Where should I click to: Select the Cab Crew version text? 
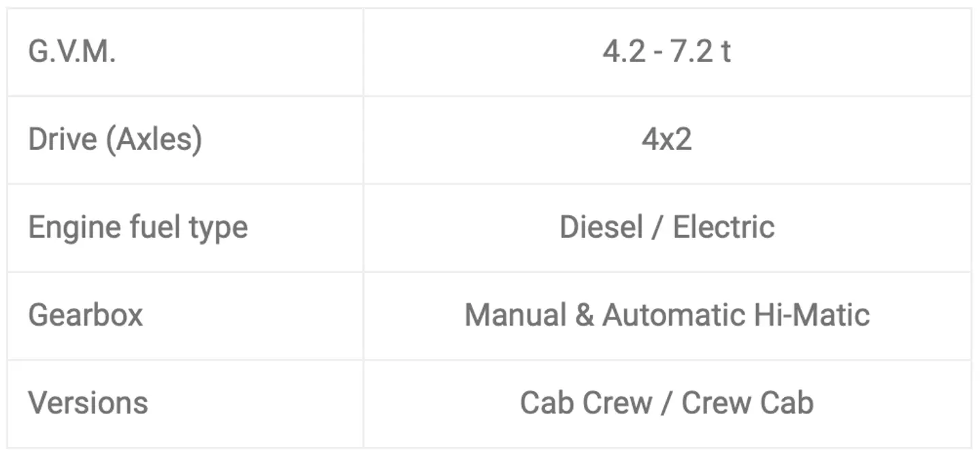(585, 403)
